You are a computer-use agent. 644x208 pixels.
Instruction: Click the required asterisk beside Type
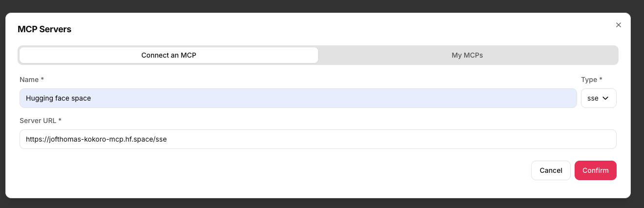[601, 79]
